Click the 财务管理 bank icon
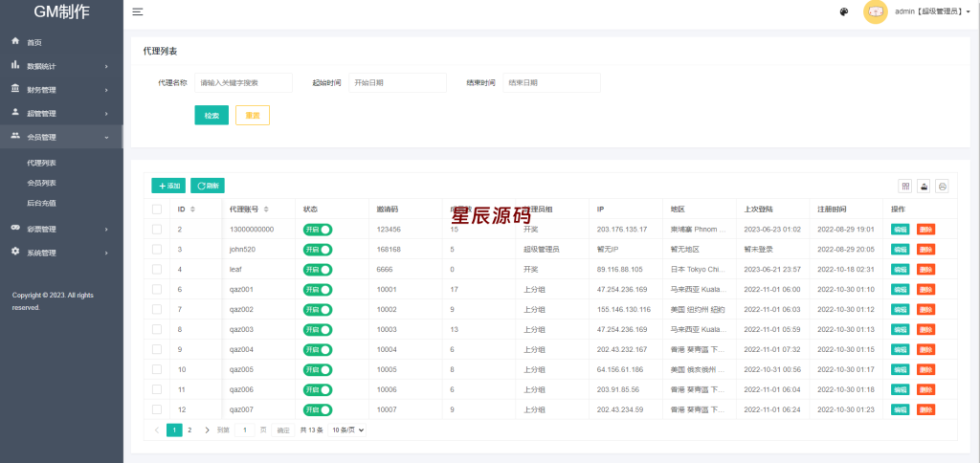The width and height of the screenshot is (980, 463). (15, 88)
